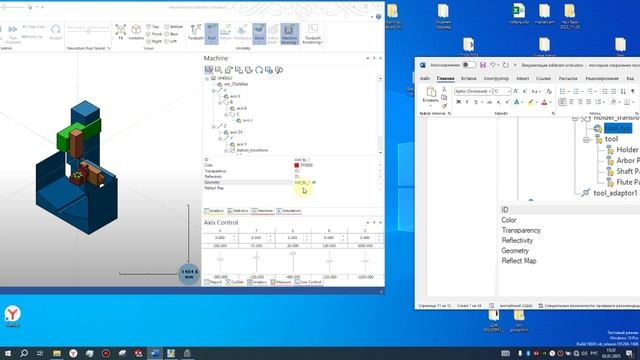Switch to Simulation tab
Viewport: 640px width, 360px height.
[289, 211]
